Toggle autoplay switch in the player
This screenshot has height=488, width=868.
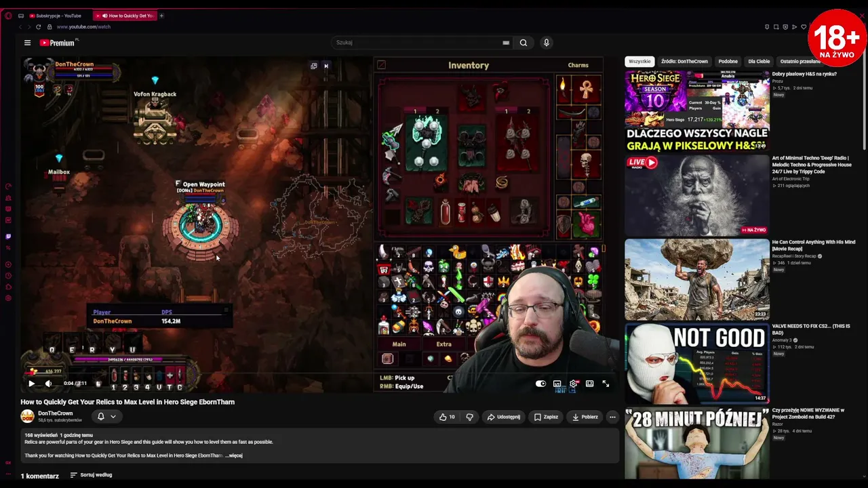click(x=540, y=384)
